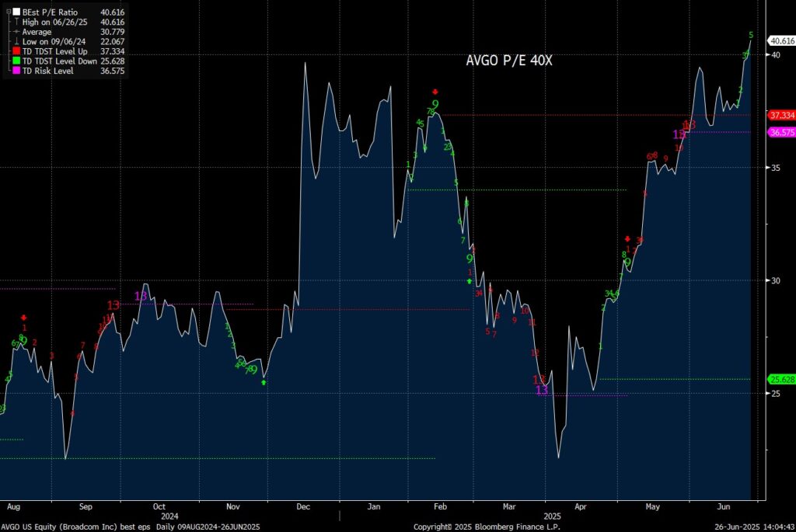The image size is (796, 532).
Task: Click the white BEst P/E Ratio swatch
Action: pos(17,12)
